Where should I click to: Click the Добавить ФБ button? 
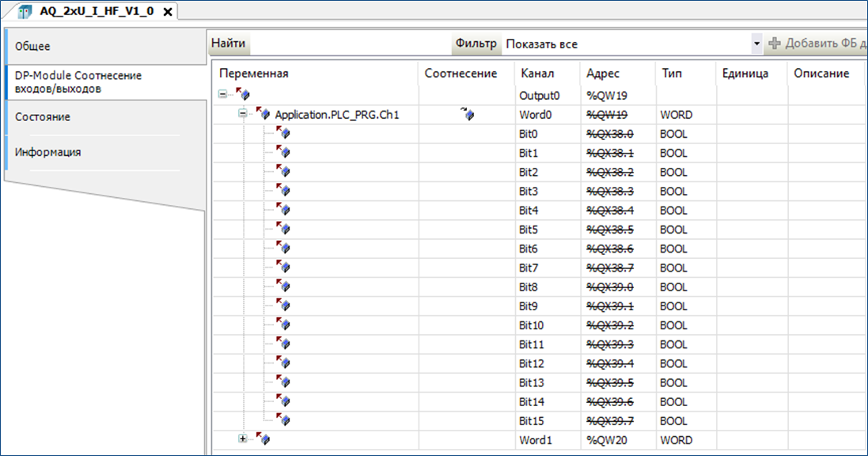(815, 44)
